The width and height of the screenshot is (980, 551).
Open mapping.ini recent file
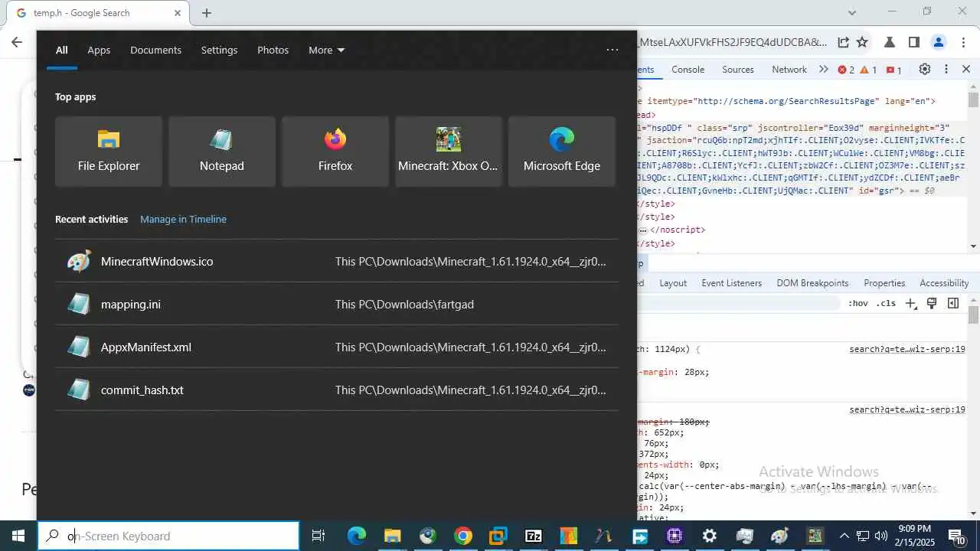pyautogui.click(x=337, y=304)
